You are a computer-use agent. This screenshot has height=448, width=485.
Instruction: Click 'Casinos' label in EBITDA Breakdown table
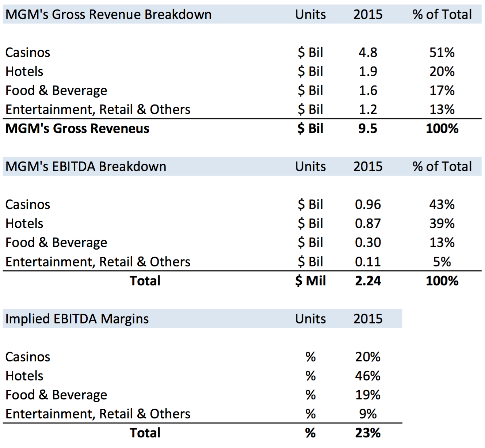(28, 205)
